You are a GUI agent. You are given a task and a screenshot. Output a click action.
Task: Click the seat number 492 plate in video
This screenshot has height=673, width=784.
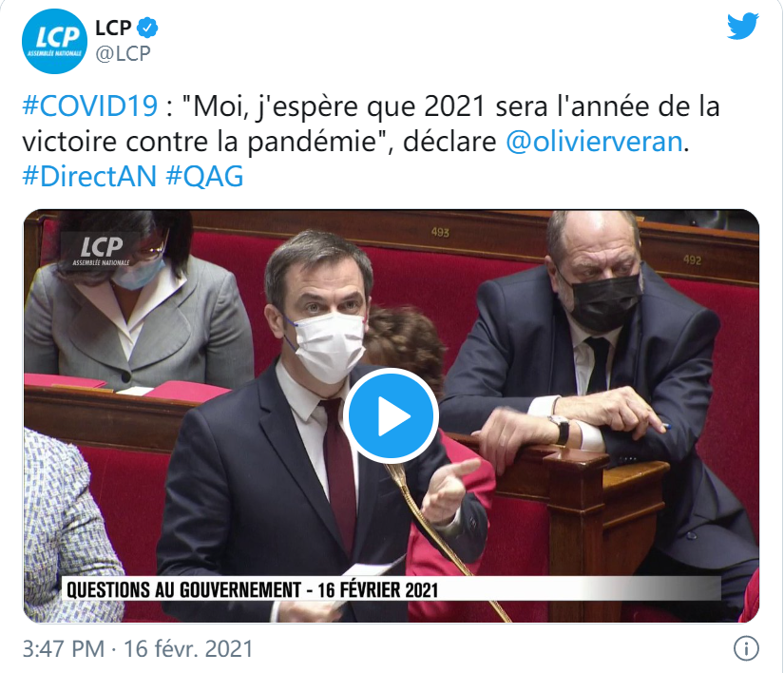click(693, 260)
